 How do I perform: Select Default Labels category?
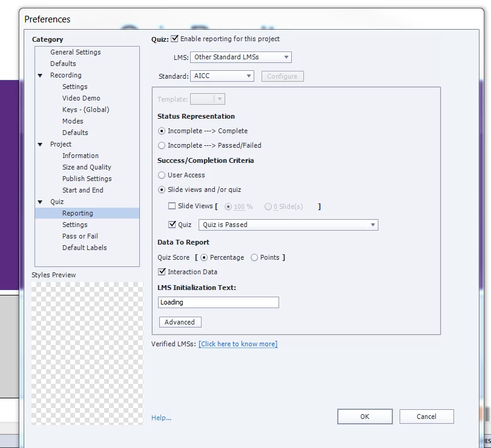(85, 248)
